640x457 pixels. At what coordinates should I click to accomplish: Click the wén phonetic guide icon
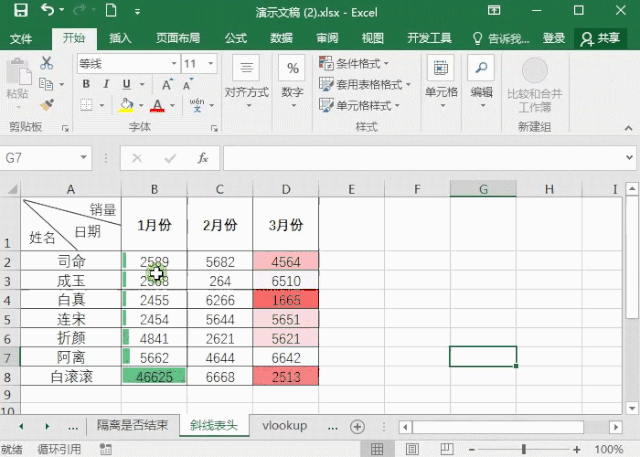(x=197, y=105)
